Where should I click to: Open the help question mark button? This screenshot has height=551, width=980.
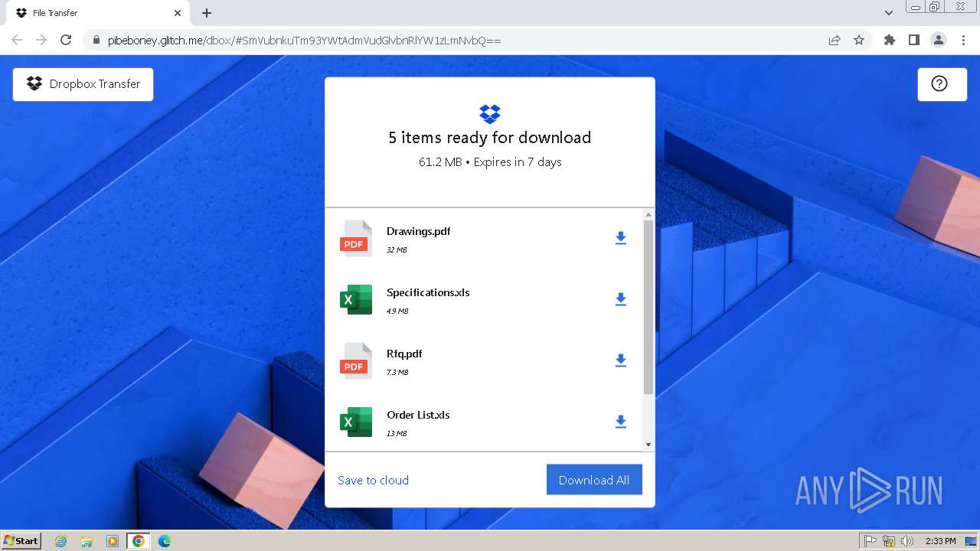click(942, 84)
